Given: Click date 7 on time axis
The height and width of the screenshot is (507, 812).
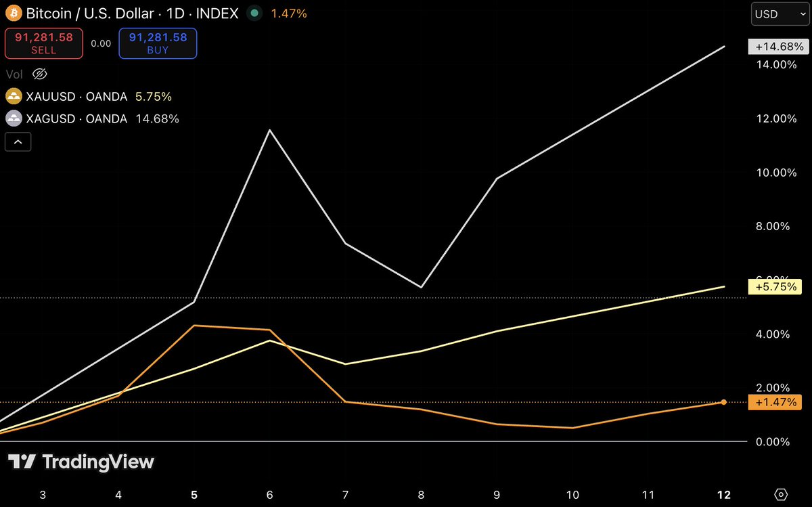Looking at the screenshot, I should tap(345, 495).
